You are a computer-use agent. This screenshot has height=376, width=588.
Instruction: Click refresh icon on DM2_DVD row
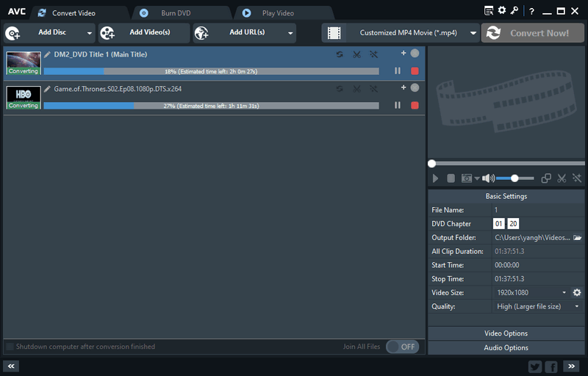tap(340, 54)
